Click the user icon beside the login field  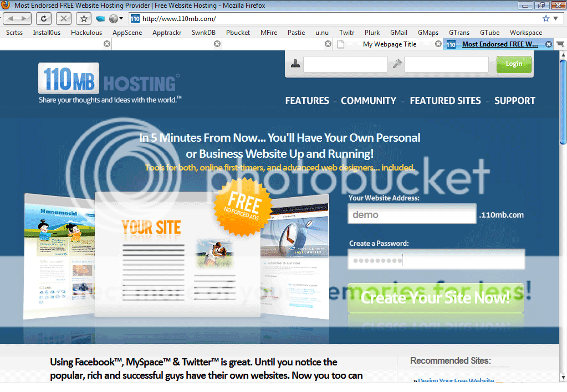295,64
